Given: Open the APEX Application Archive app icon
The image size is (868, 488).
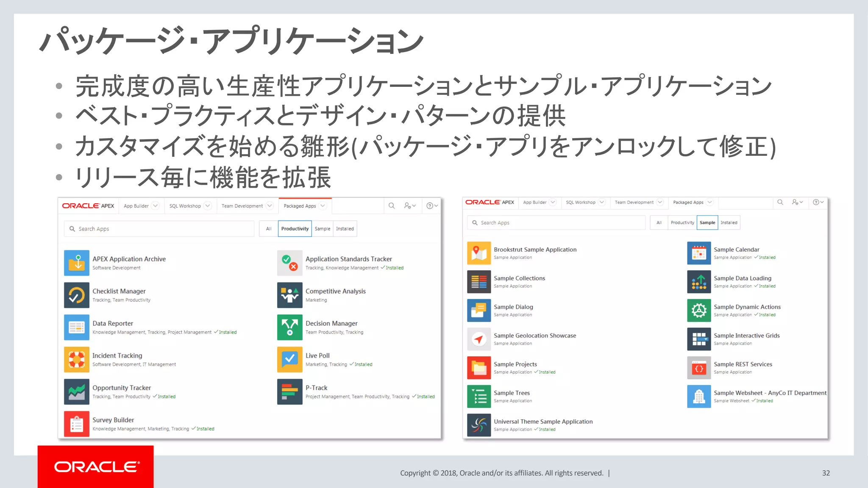Looking at the screenshot, I should click(x=77, y=263).
